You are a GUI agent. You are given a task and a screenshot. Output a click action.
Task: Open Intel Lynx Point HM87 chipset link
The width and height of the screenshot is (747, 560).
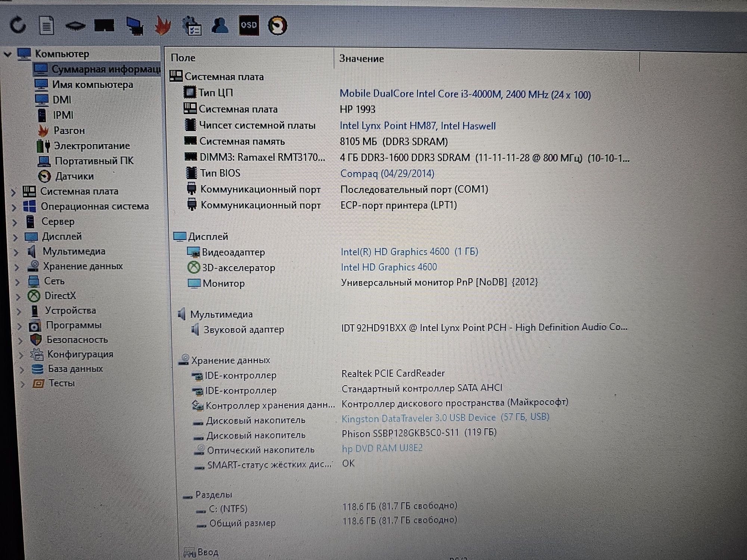click(418, 126)
